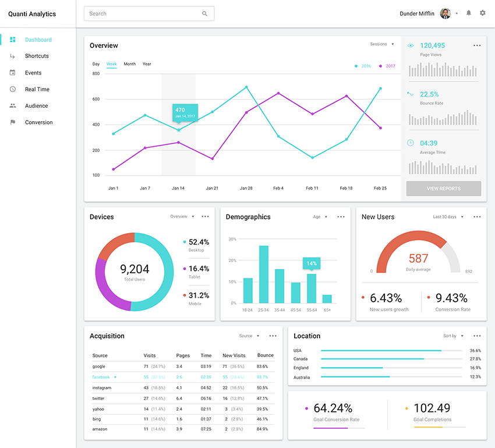
Task: Open the Age dropdown in Demographics
Action: (319, 216)
